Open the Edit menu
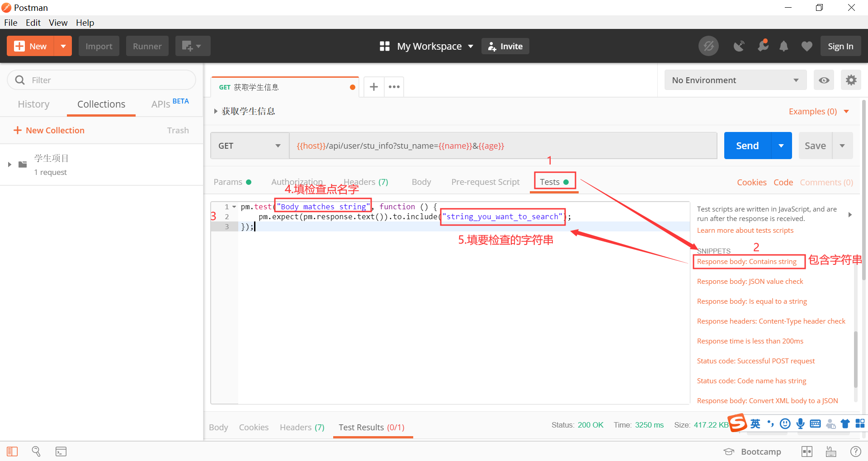The height and width of the screenshot is (461, 868). [33, 23]
